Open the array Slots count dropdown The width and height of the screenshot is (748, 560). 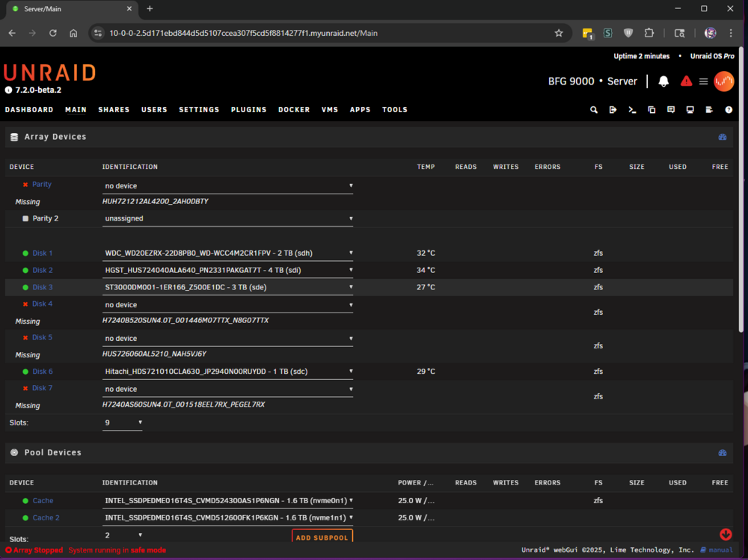click(123, 423)
